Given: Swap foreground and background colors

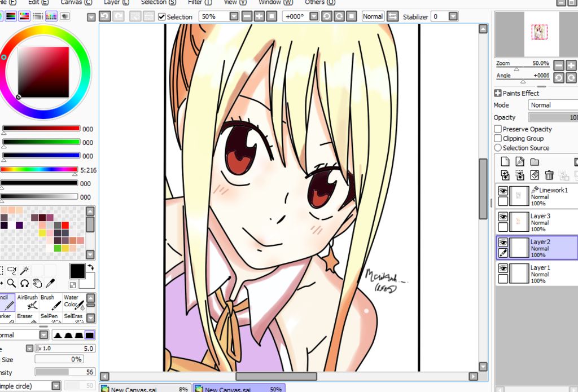Looking at the screenshot, I should (x=91, y=267).
